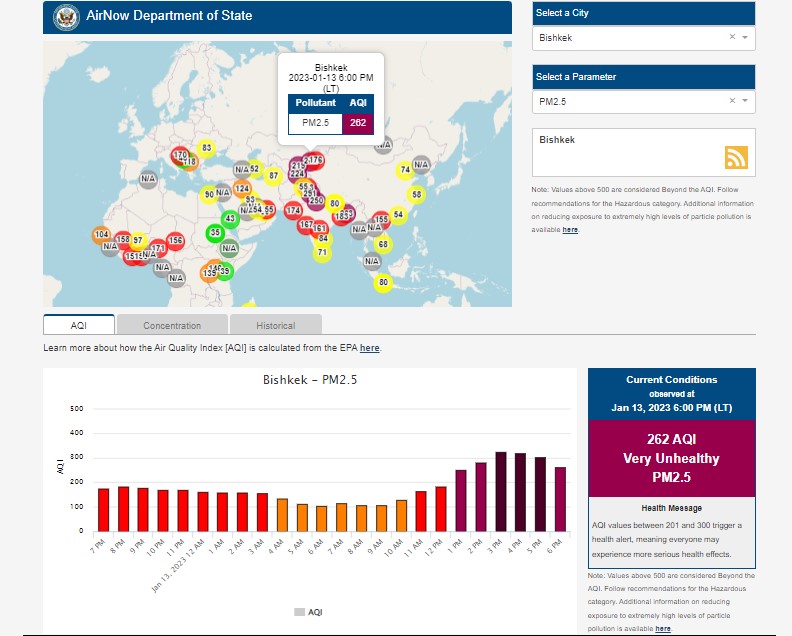Select the red map marker showing 174
Screen dimensions: 792x636
(x=293, y=211)
